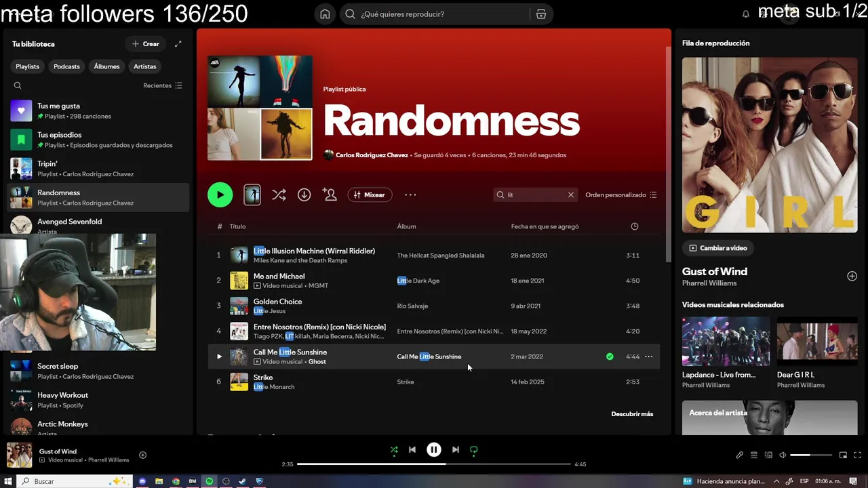Open artist link Little Monarch
This screenshot has height=488, width=868.
274,387
